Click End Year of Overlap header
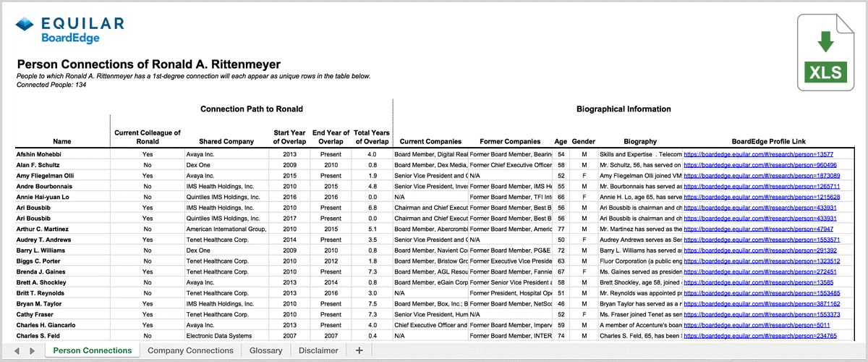The image size is (868, 362). coord(331,137)
